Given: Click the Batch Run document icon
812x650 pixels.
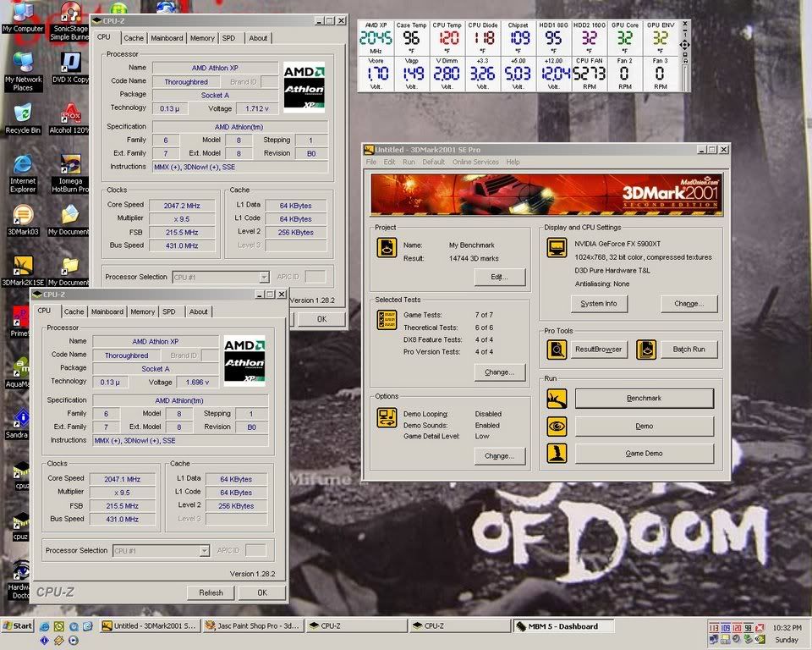Looking at the screenshot, I should 645,350.
